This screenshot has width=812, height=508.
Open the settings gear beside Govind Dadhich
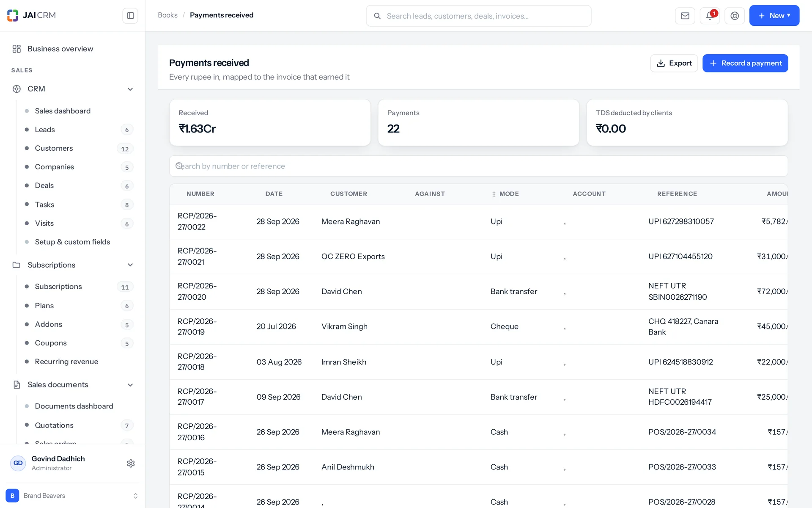131,464
